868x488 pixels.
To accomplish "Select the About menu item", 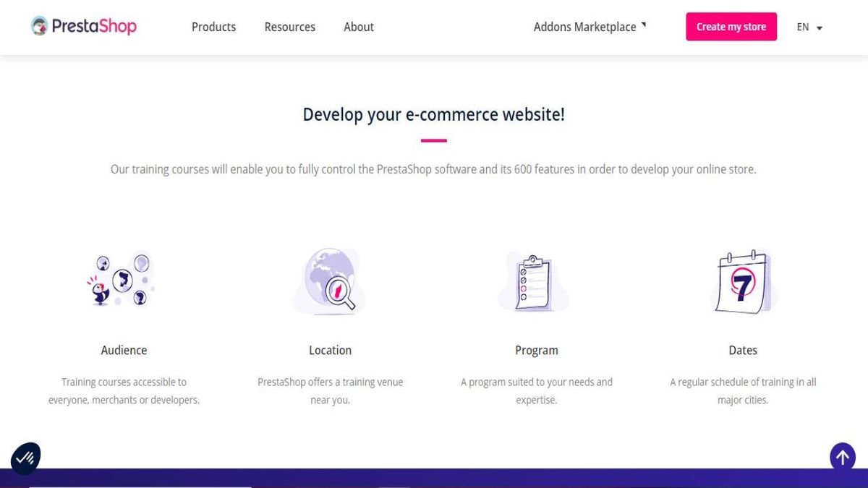I will pos(359,27).
